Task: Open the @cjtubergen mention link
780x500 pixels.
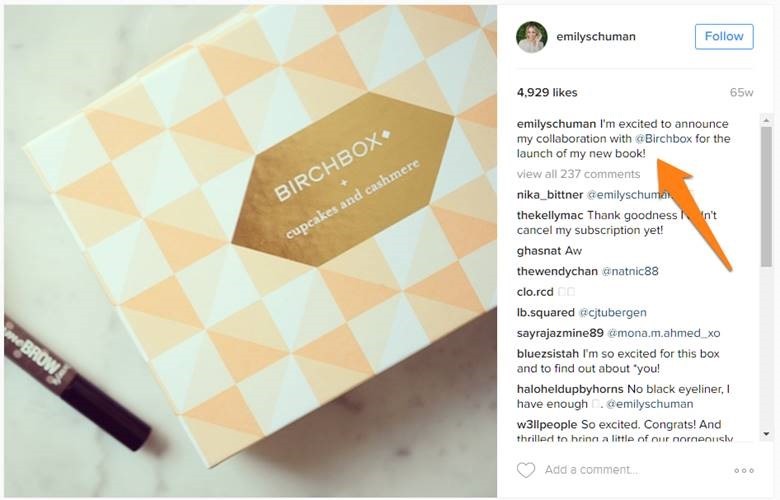Action: (x=612, y=313)
